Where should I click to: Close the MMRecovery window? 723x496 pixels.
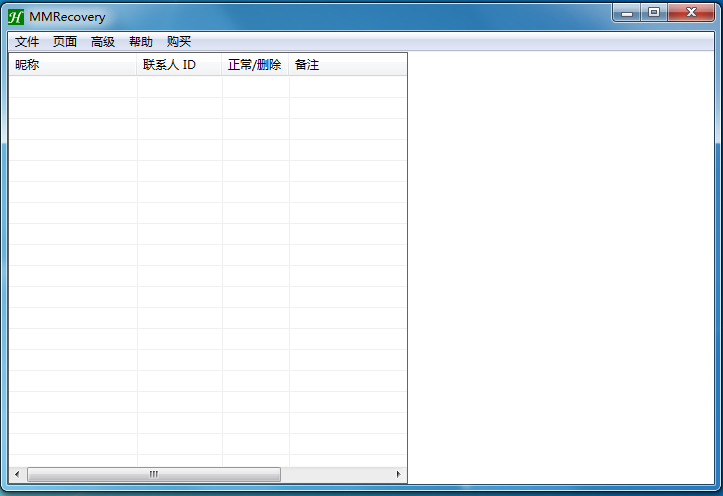691,12
